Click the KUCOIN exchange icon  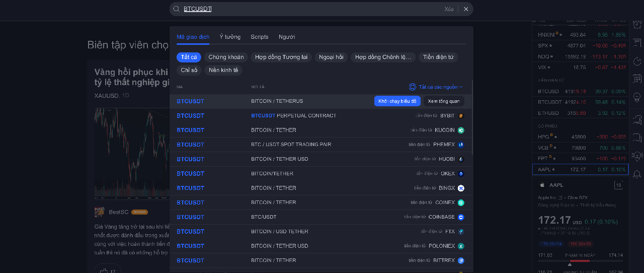coord(461,130)
